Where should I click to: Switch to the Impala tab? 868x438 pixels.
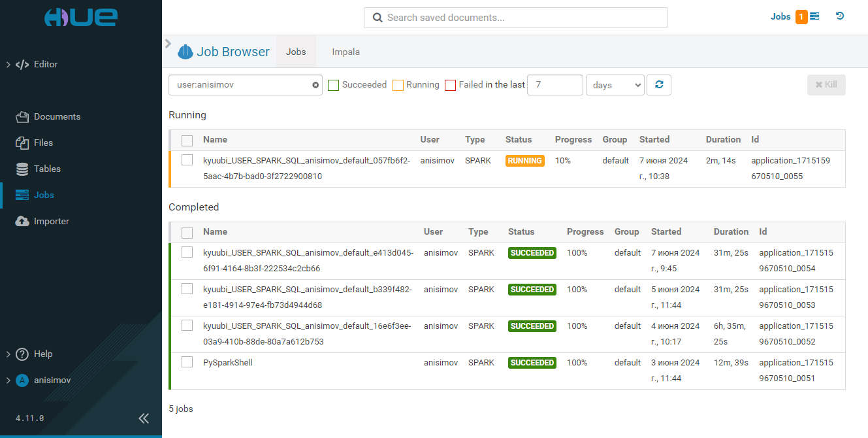[346, 52]
